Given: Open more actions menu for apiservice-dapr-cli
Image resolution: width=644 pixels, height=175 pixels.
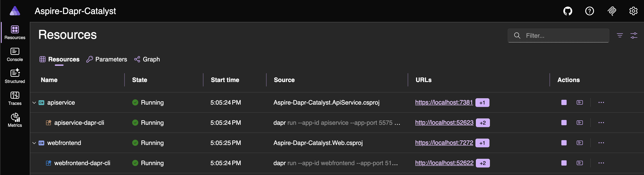Looking at the screenshot, I should click(601, 123).
